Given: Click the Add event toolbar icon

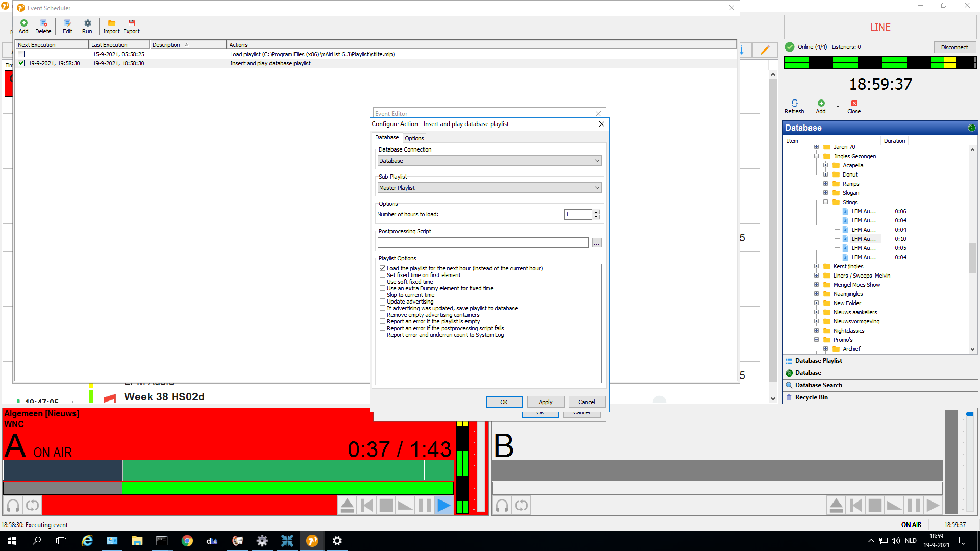Looking at the screenshot, I should click(x=23, y=23).
